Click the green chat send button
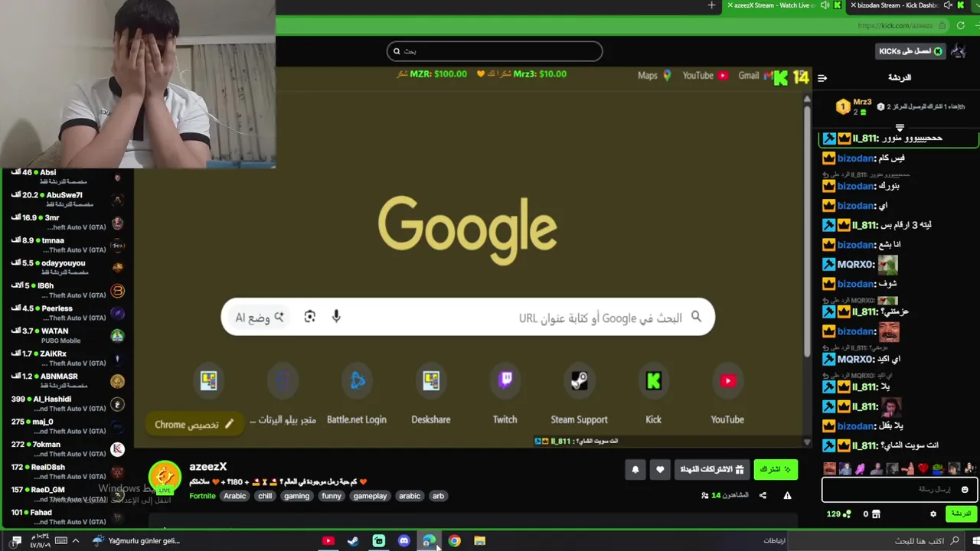 tap(961, 514)
